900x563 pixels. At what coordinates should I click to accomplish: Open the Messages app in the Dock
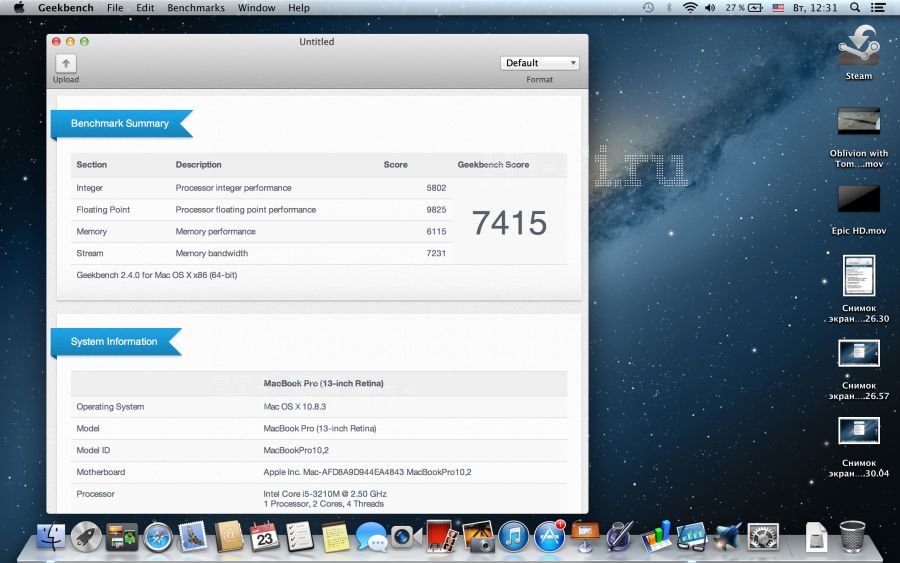371,539
